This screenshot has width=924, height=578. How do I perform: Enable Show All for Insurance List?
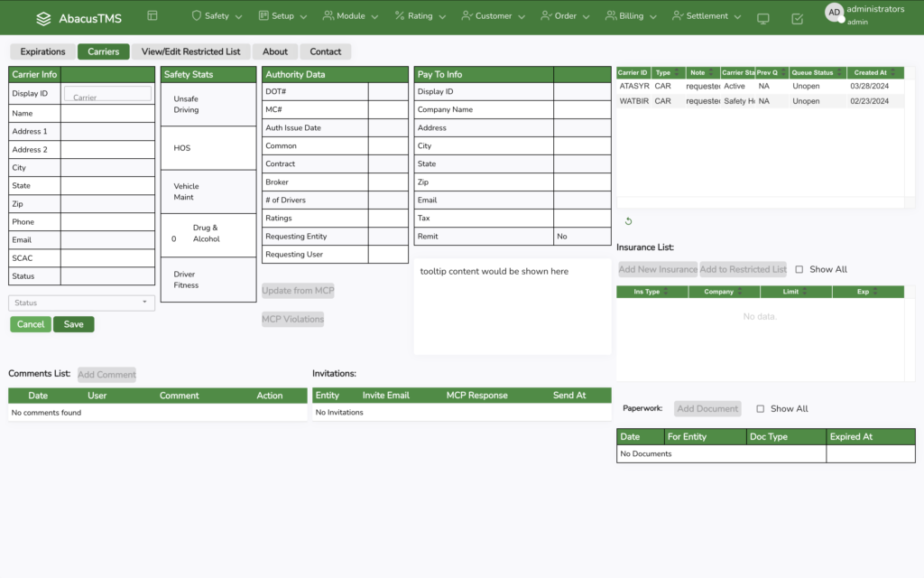click(x=799, y=269)
